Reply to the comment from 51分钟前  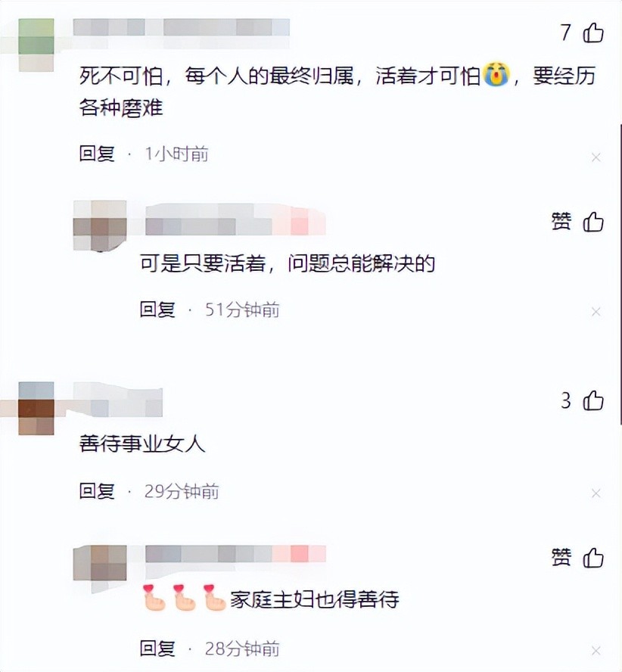(157, 310)
